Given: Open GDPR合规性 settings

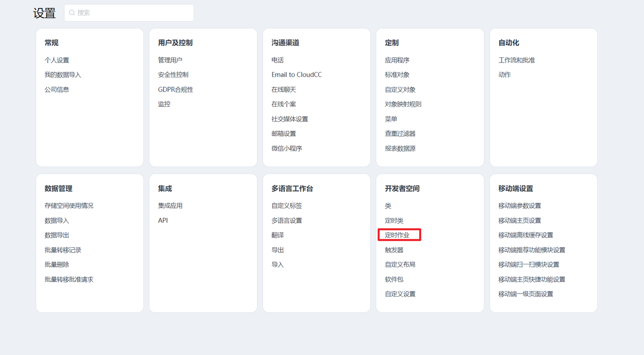Looking at the screenshot, I should coord(176,90).
